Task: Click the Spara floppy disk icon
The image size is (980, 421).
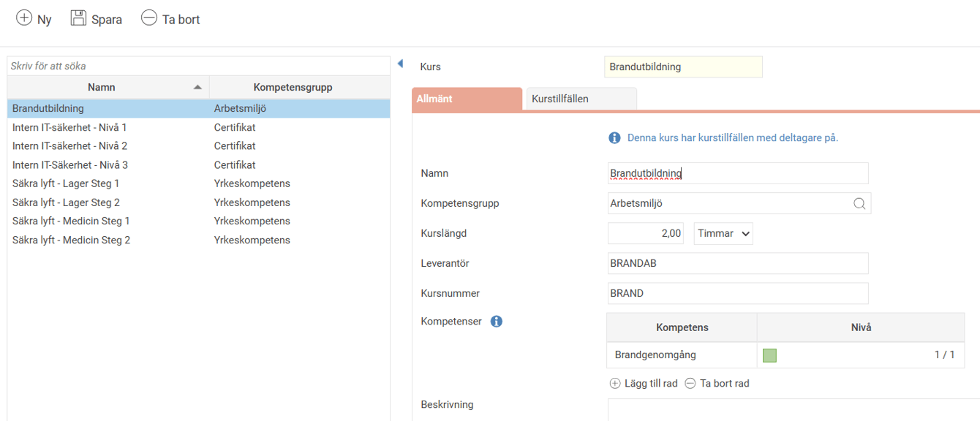Action: pos(78,18)
